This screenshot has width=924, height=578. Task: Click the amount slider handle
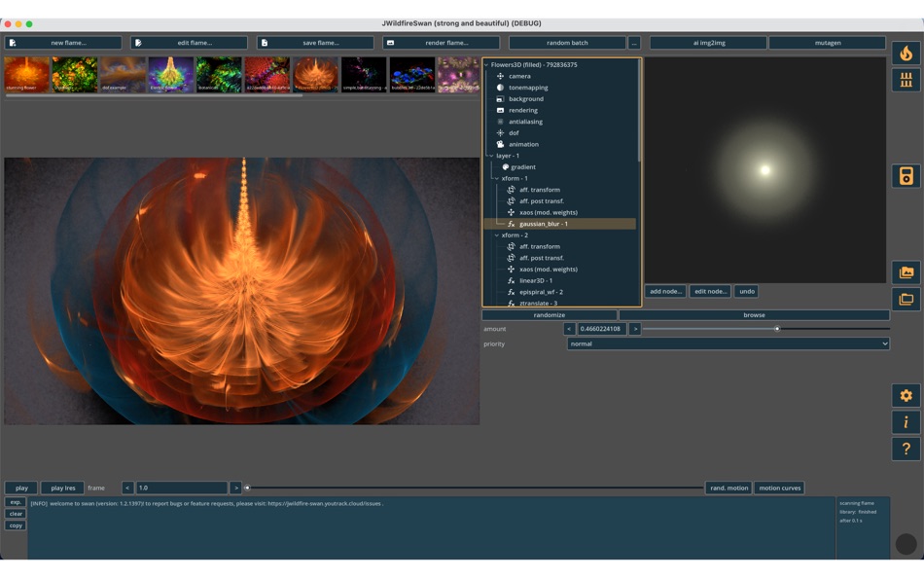[776, 329]
